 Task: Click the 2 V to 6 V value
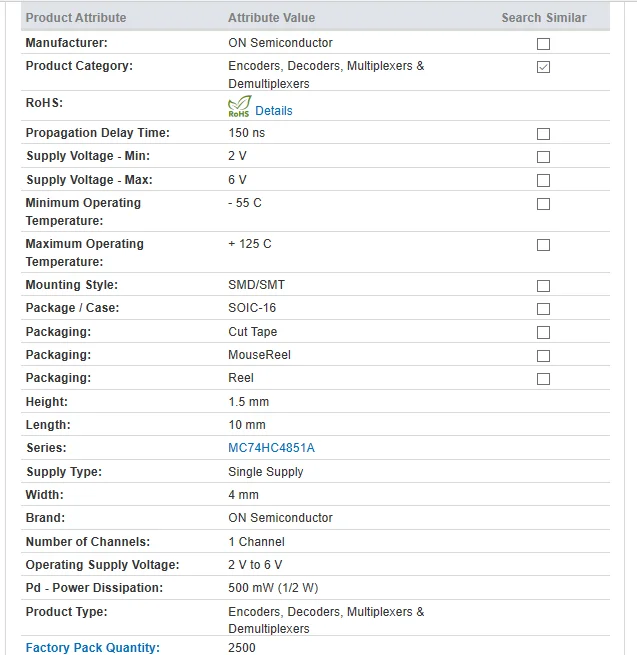255,565
